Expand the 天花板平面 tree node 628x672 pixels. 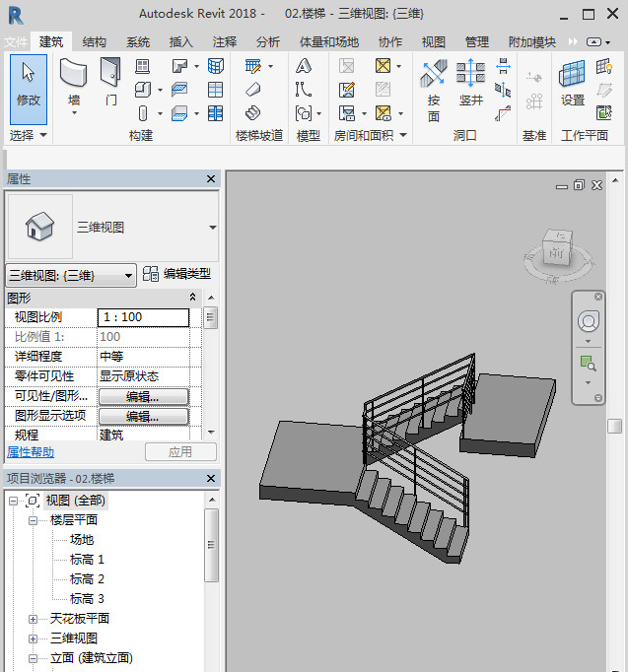tap(33, 620)
